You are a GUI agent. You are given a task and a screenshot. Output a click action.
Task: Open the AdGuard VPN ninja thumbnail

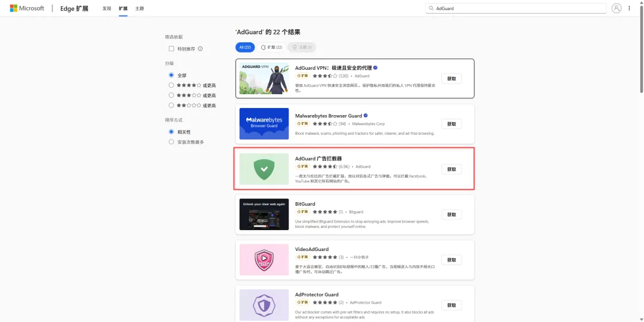[264, 79]
